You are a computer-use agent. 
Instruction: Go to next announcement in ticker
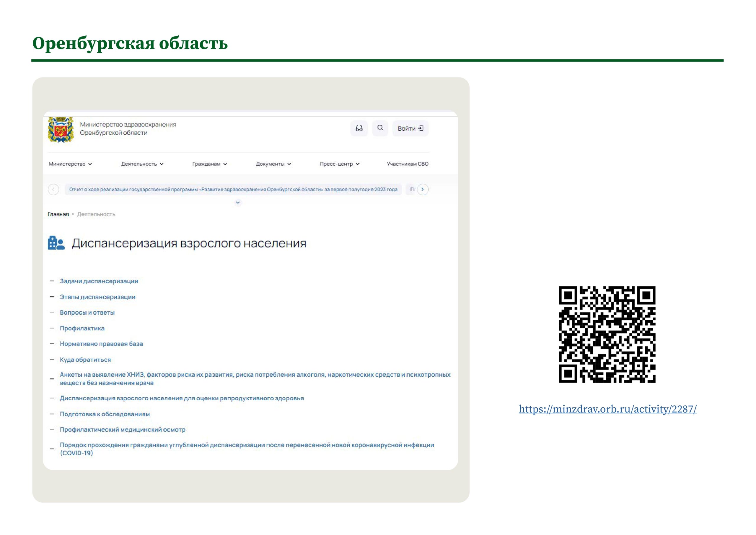coord(423,189)
